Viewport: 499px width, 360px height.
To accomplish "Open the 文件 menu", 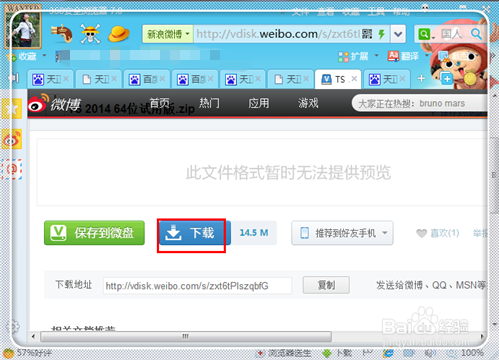I will pos(301,12).
